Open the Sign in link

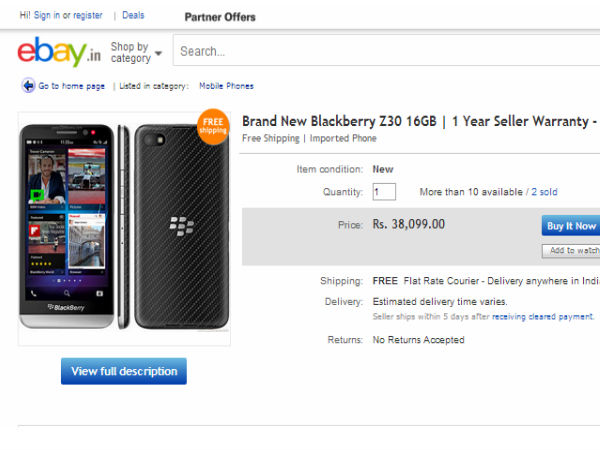click(46, 16)
